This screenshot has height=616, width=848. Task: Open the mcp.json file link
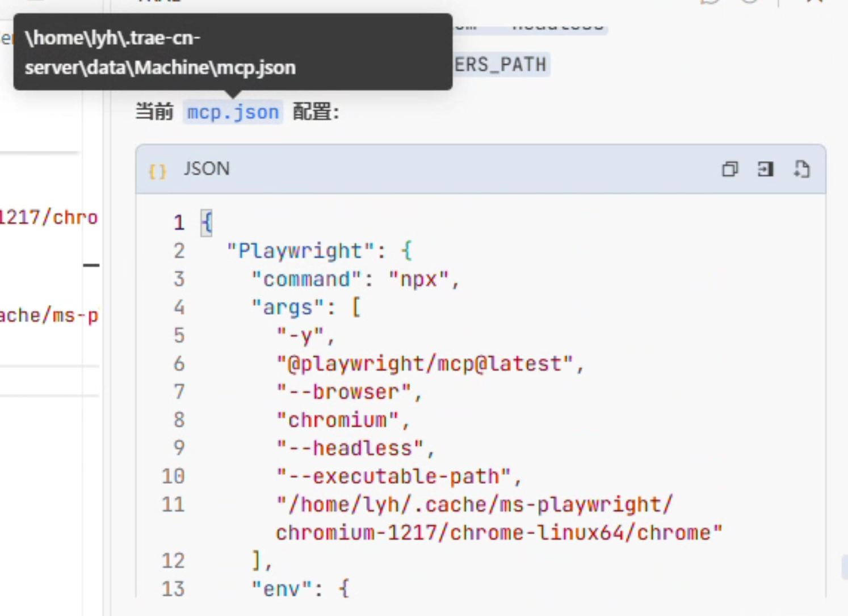[233, 112]
